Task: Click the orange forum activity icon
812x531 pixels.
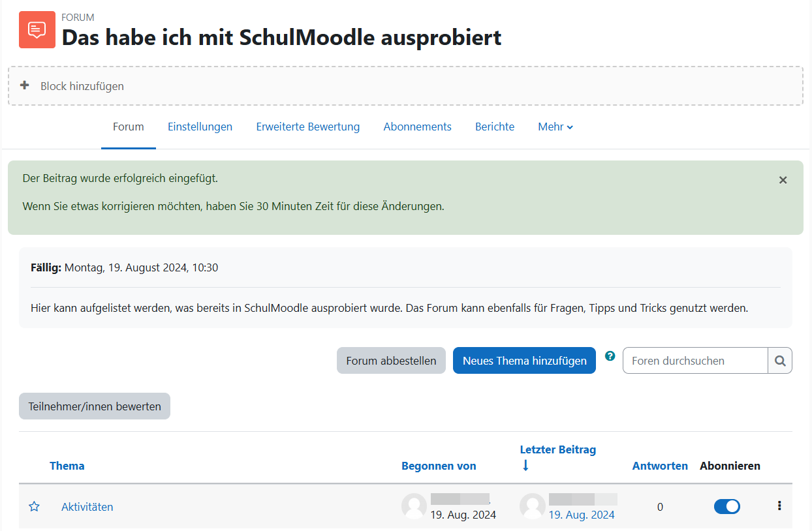Action: coord(37,29)
